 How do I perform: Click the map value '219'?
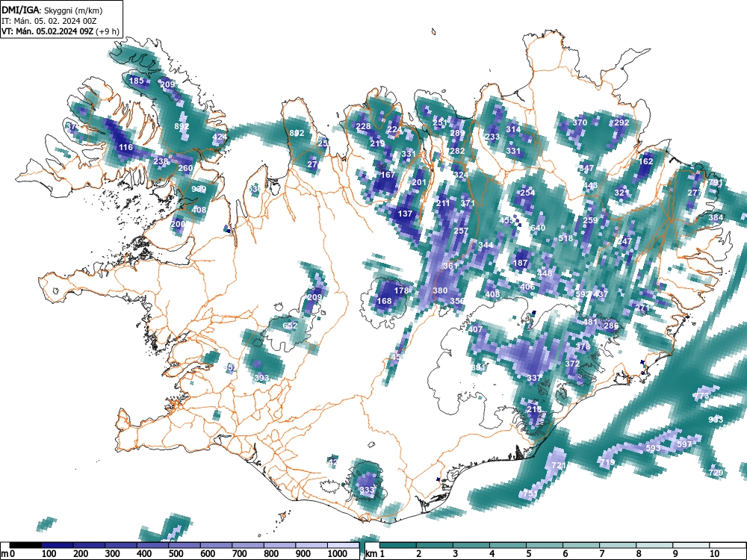(377, 143)
